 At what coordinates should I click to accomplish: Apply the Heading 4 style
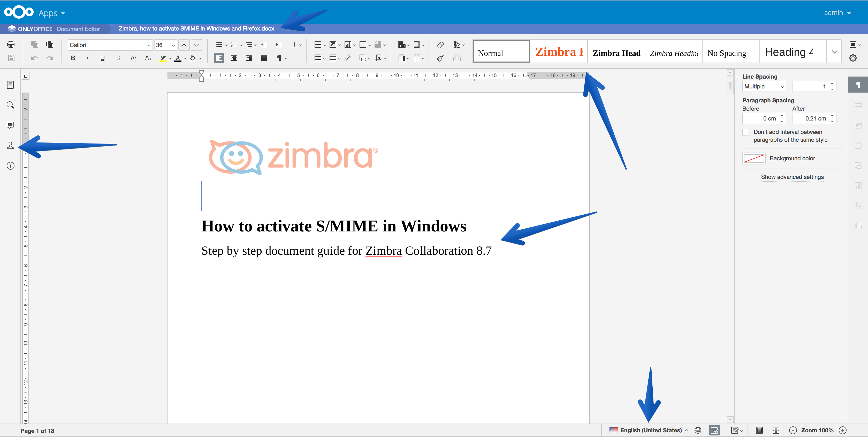point(788,52)
